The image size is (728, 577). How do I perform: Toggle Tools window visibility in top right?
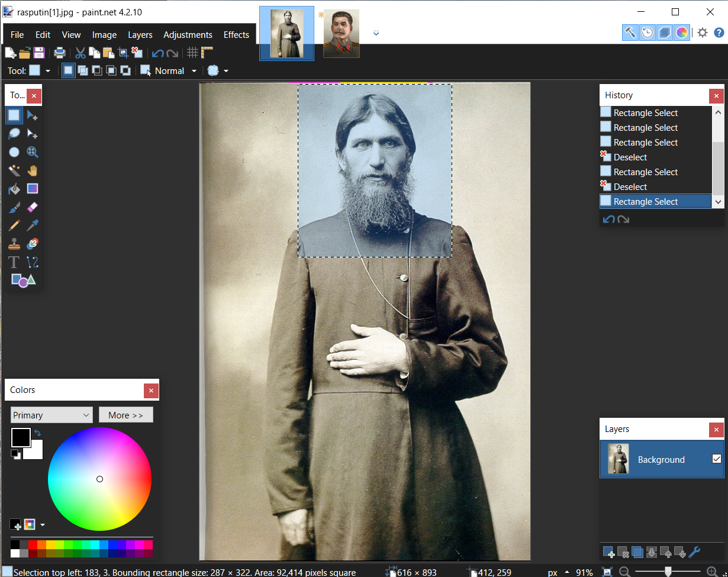(630, 33)
